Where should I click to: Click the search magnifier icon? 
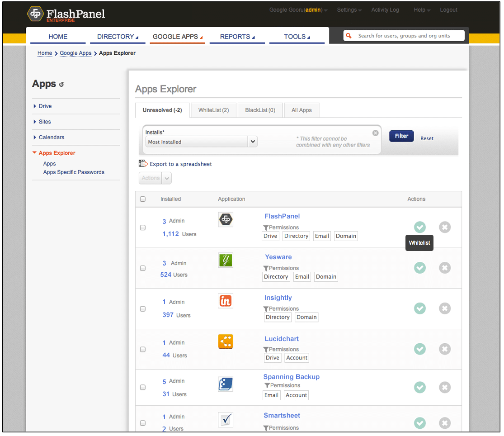tap(349, 36)
